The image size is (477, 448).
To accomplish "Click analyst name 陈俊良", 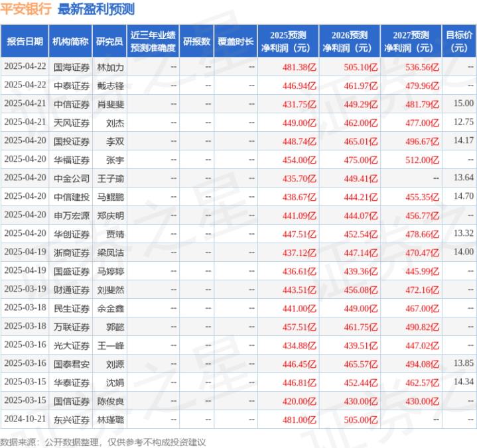I will tap(110, 401).
